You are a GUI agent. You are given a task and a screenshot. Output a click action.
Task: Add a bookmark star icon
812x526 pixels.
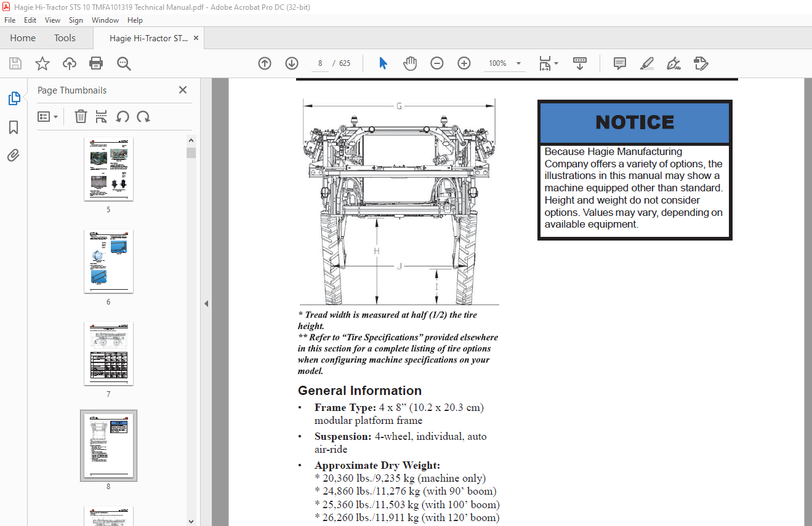(42, 63)
